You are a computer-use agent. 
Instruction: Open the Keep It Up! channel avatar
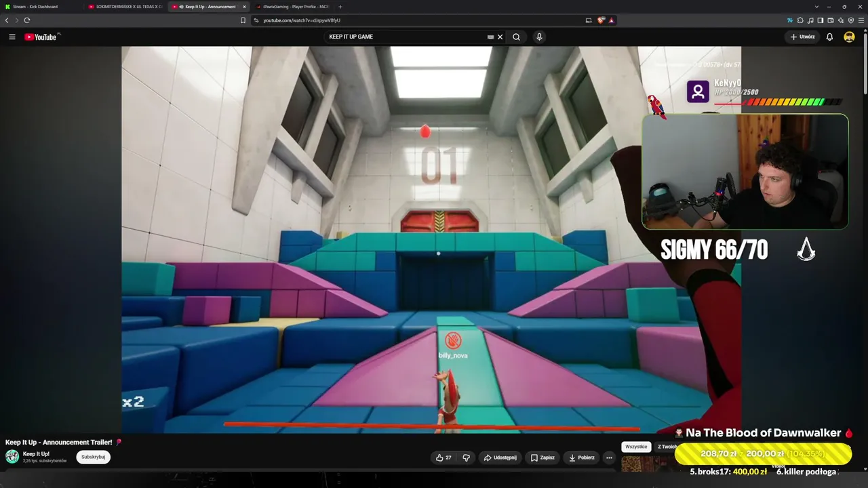point(12,457)
